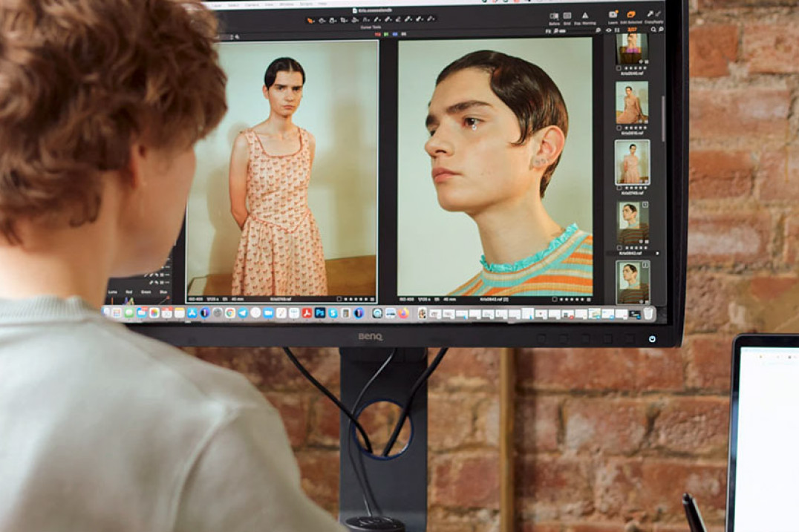Click the document title in window bar
The width and height of the screenshot is (799, 532).
pos(374,10)
